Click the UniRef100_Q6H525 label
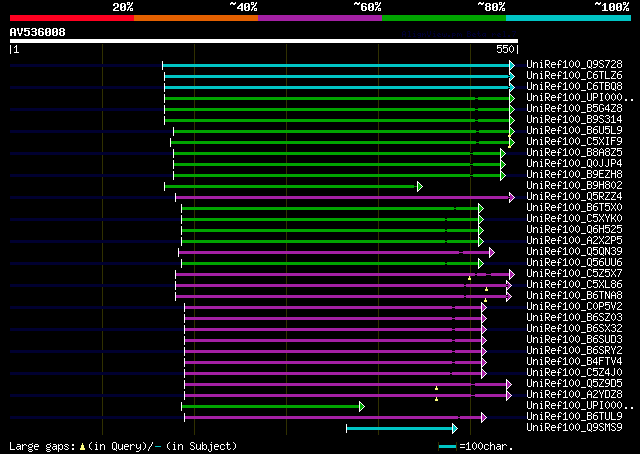Image resolution: width=640 pixels, height=454 pixels. 574,230
